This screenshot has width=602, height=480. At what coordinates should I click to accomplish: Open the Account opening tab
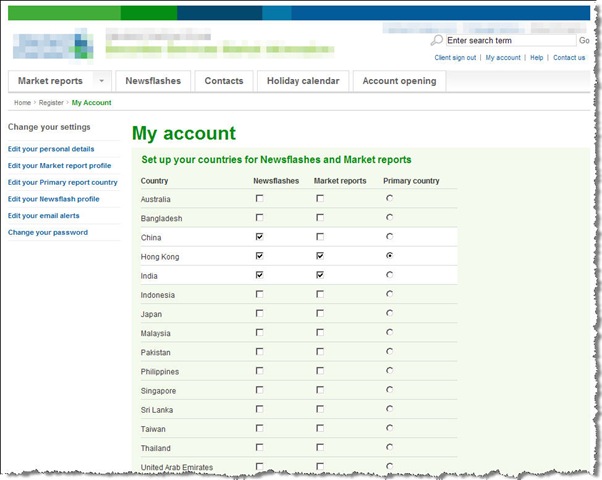(x=399, y=81)
